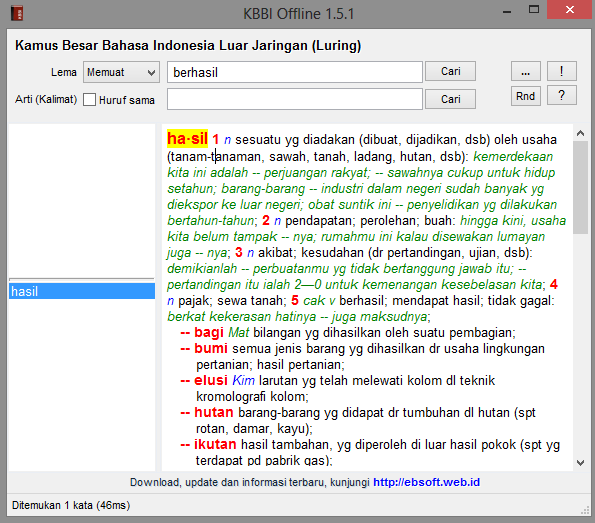Click the scroll down arrow of definition pane
This screenshot has width=595, height=523.
[580, 462]
